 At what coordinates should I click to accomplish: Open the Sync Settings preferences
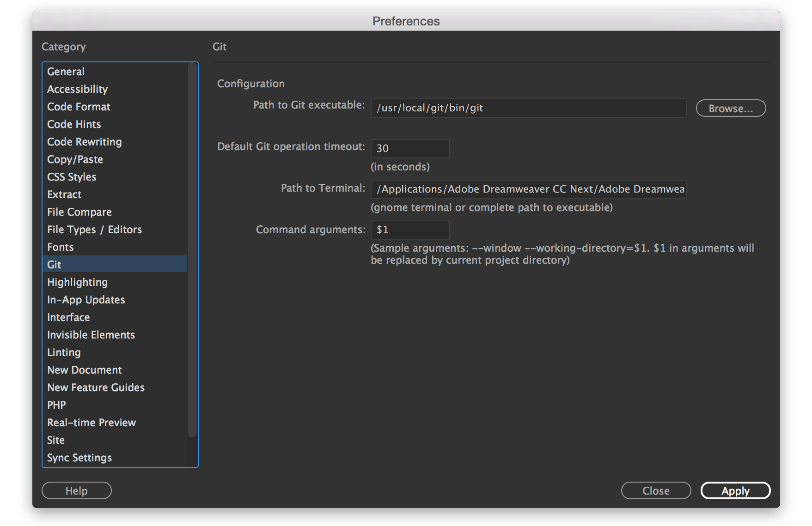(x=79, y=457)
